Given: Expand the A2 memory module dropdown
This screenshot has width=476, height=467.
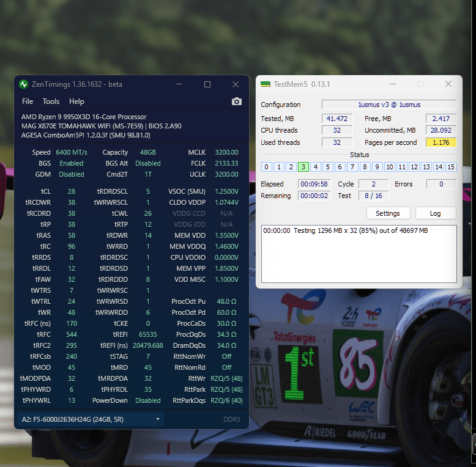Looking at the screenshot, I should (x=91, y=419).
